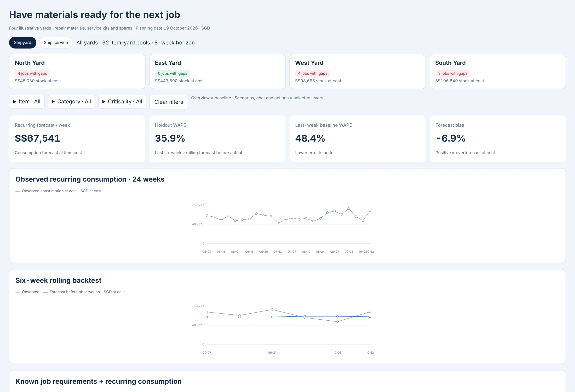Click the S$98,665 stock at cost text
The height and width of the screenshot is (392, 575).
tap(318, 81)
